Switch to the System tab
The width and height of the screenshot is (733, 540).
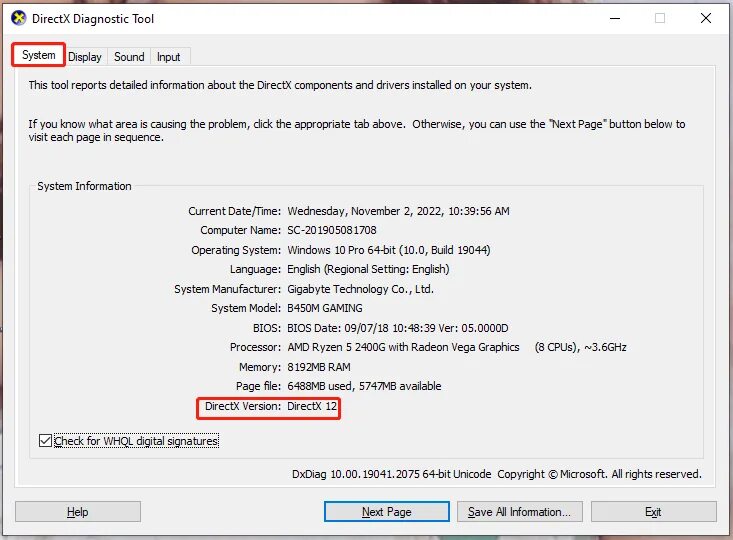(38, 55)
